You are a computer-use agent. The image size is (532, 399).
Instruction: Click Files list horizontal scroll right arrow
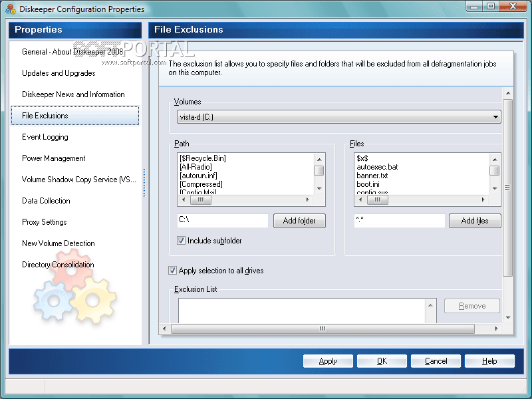click(483, 200)
